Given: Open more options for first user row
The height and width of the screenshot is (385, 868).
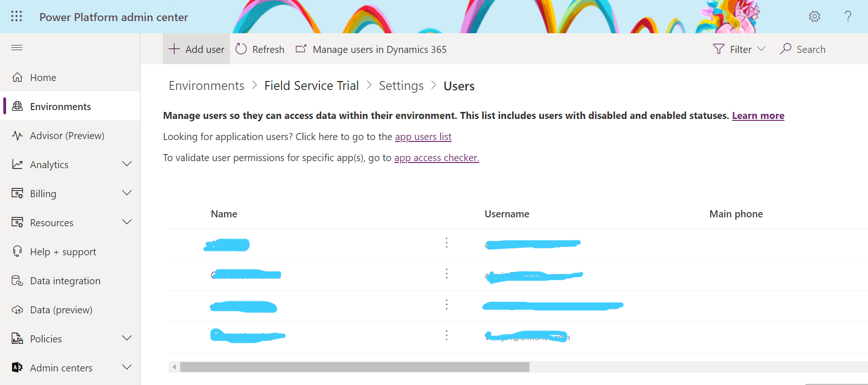Looking at the screenshot, I should click(447, 243).
